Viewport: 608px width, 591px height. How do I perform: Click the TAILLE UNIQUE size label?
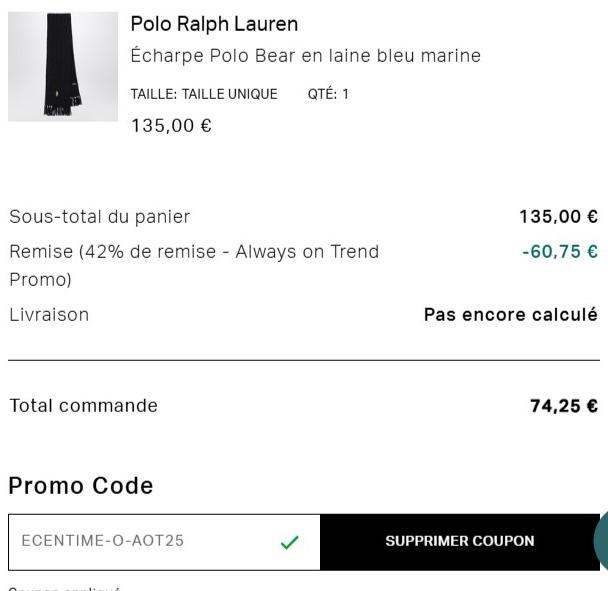pyautogui.click(x=204, y=94)
